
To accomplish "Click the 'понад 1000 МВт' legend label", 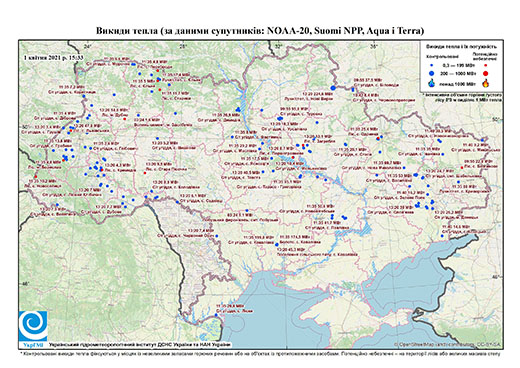I will [x=458, y=83].
